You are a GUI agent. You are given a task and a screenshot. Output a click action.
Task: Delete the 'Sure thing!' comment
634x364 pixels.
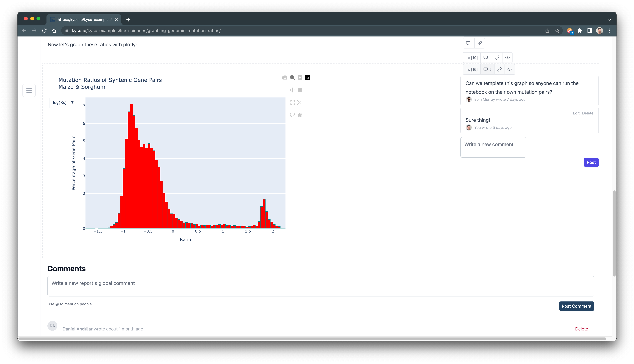coord(588,113)
